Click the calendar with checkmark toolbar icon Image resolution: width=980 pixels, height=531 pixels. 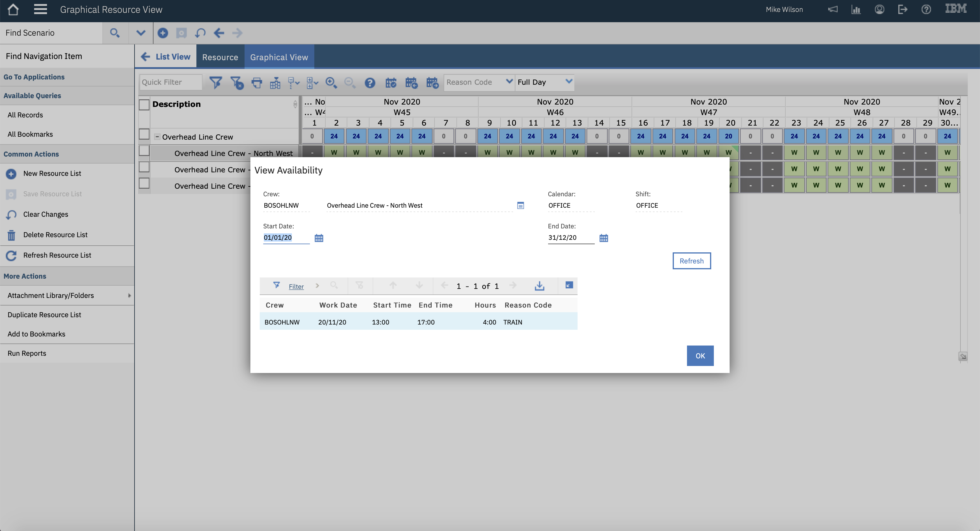391,82
